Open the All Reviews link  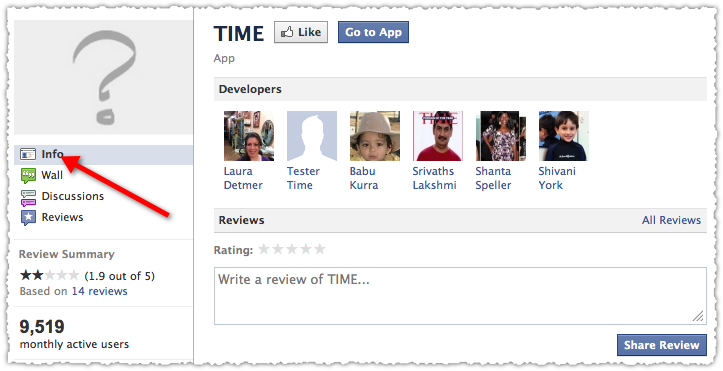[x=671, y=220]
